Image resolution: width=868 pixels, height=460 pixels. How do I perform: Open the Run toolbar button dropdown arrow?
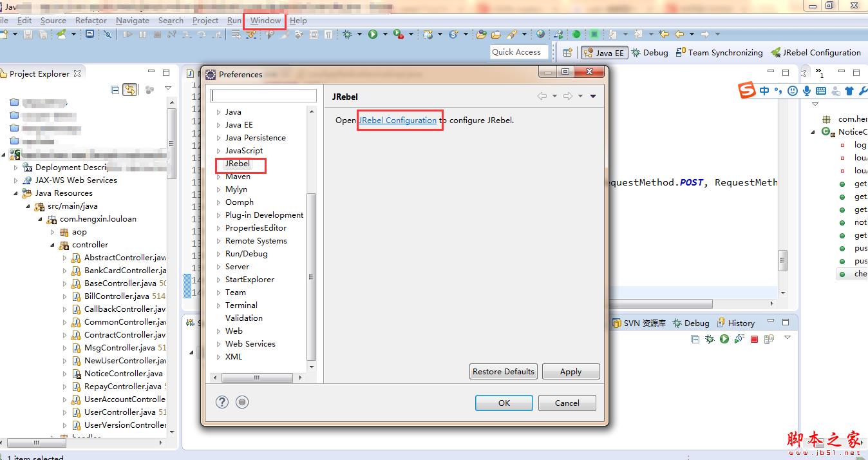click(x=385, y=34)
